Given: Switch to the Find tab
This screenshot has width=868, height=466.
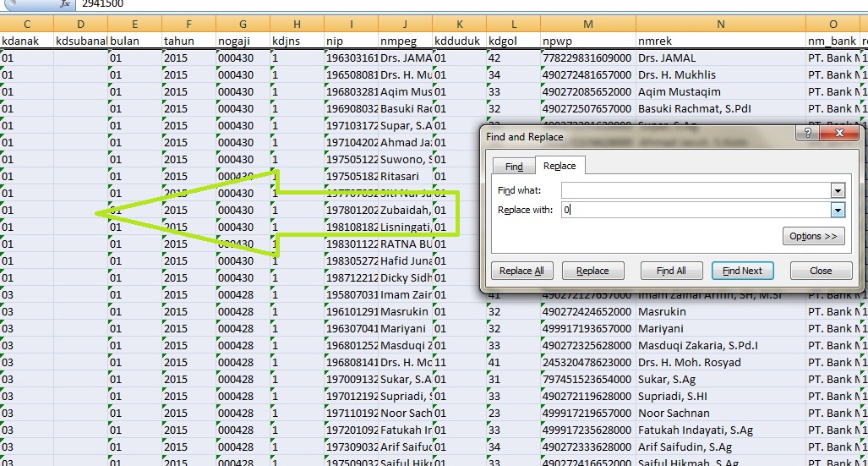Looking at the screenshot, I should tap(514, 167).
